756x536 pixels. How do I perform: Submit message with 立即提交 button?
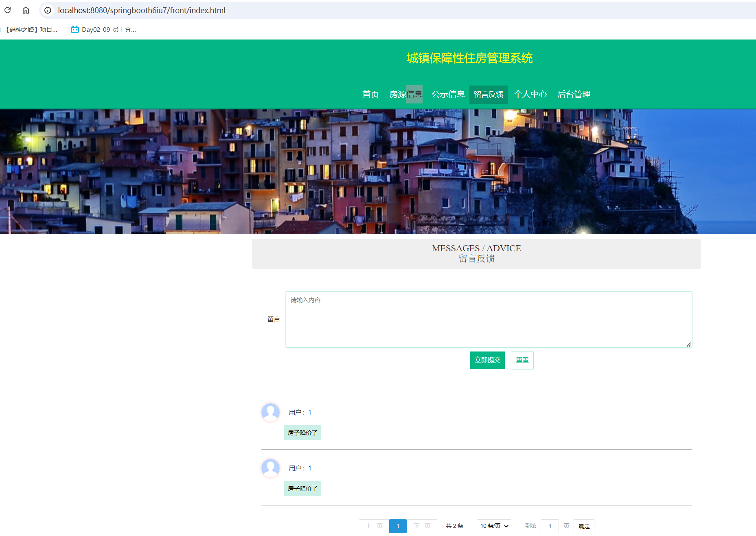click(x=487, y=360)
